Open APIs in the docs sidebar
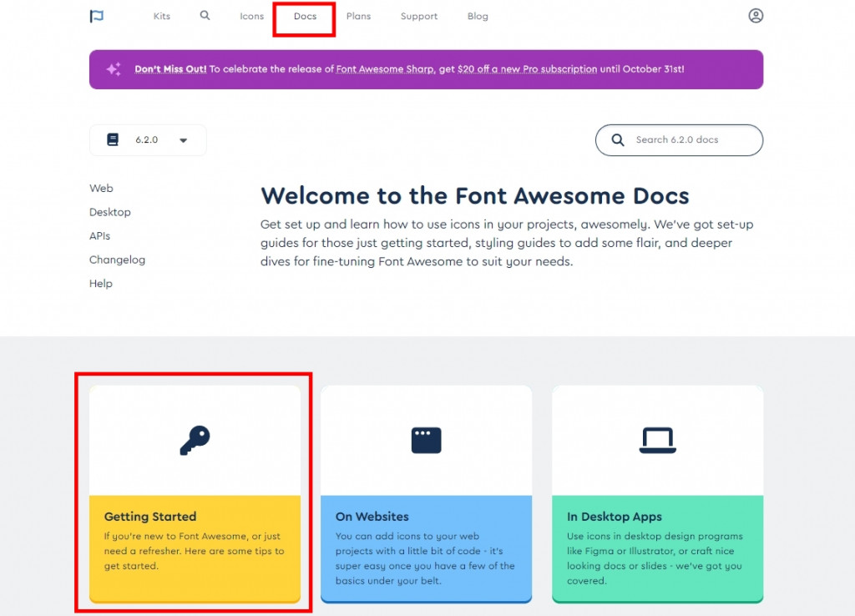855x616 pixels. [x=100, y=236]
